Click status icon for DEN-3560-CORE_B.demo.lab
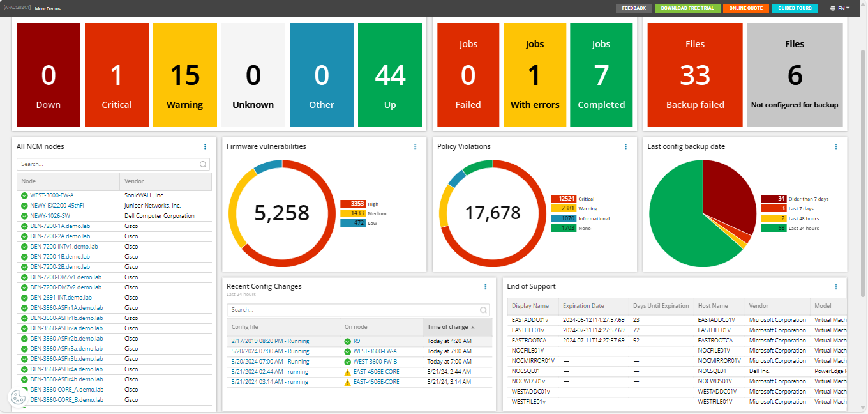Image resolution: width=868 pixels, height=414 pixels. pyautogui.click(x=24, y=400)
